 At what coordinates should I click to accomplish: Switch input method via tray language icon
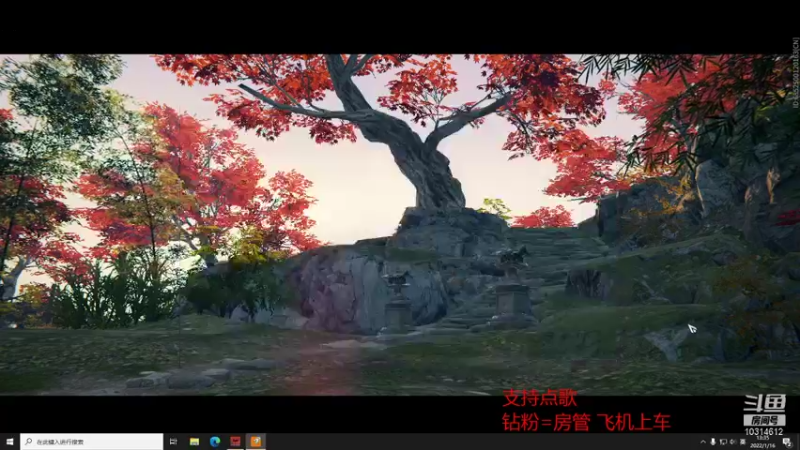742,442
